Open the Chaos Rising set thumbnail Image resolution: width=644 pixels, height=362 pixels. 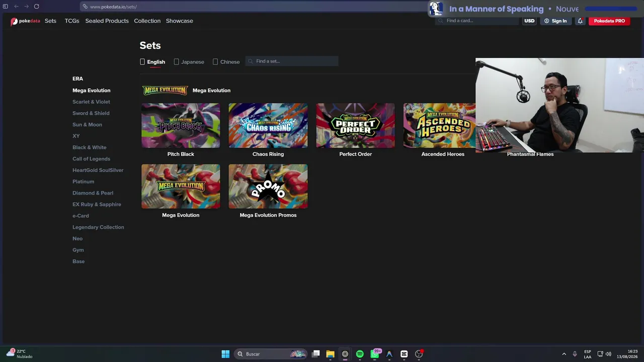click(268, 126)
